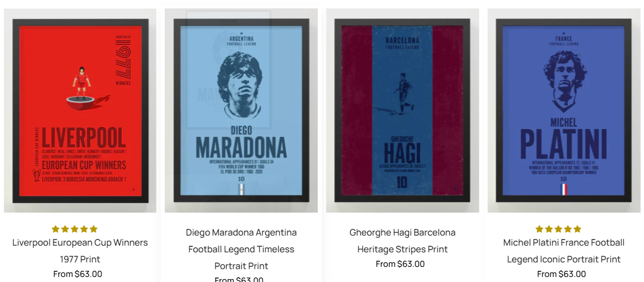Click the Platini print From $63.00 price
This screenshot has width=644, height=282.
[561, 274]
